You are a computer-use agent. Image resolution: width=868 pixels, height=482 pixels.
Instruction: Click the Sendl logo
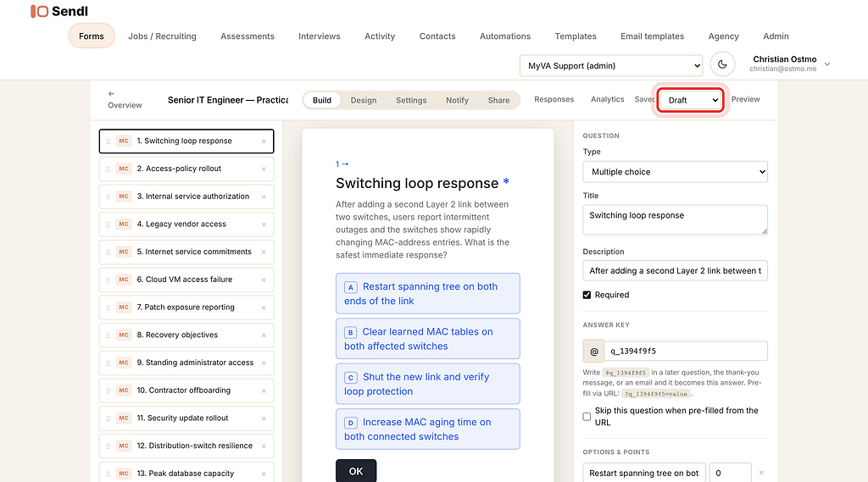coord(59,11)
